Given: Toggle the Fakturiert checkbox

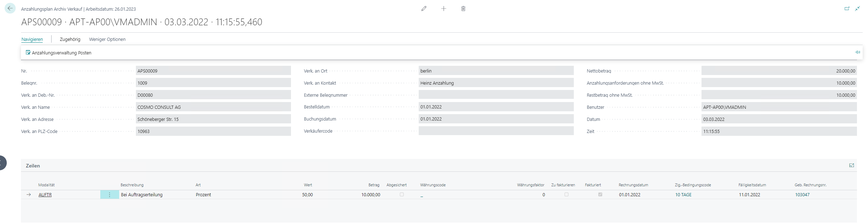Looking at the screenshot, I should (600, 194).
